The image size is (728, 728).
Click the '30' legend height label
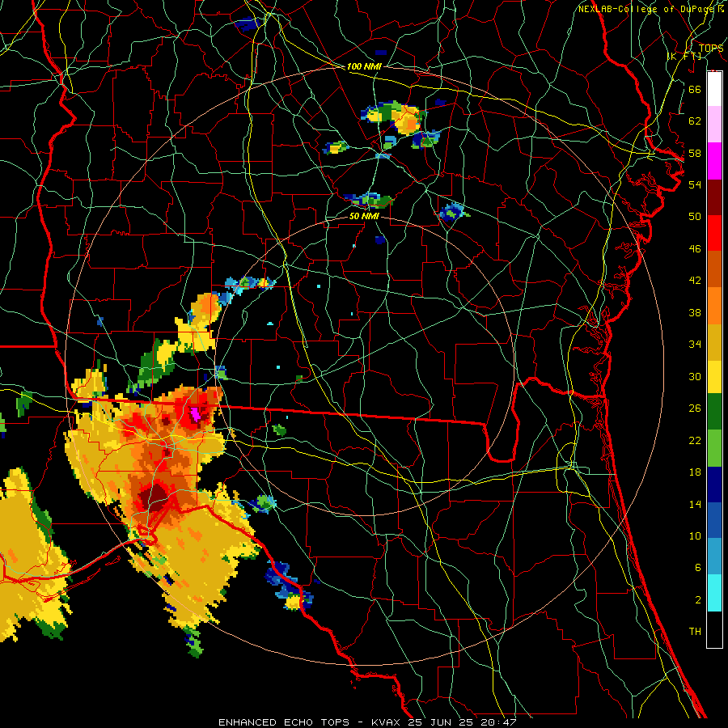(695, 376)
